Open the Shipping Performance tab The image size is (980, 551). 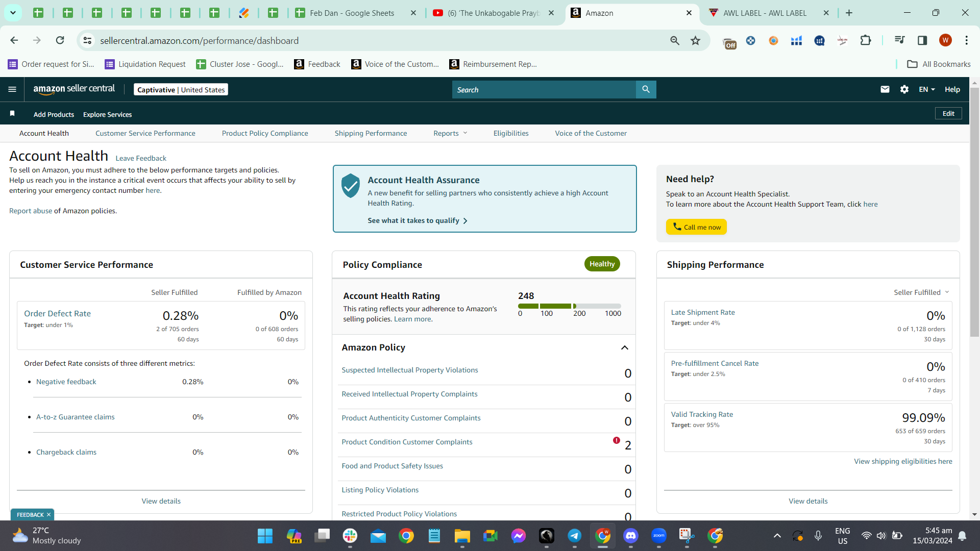point(371,133)
